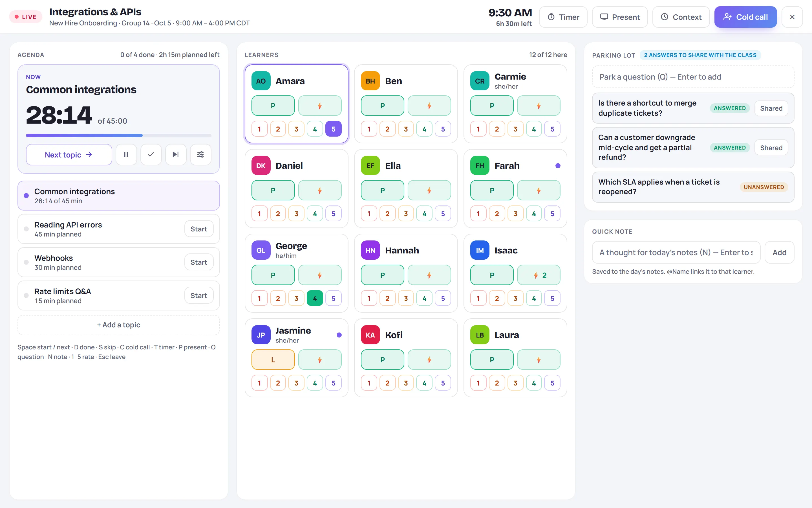The image size is (812, 508).
Task: Award Hannah a lightning bolt
Action: pyautogui.click(x=429, y=275)
